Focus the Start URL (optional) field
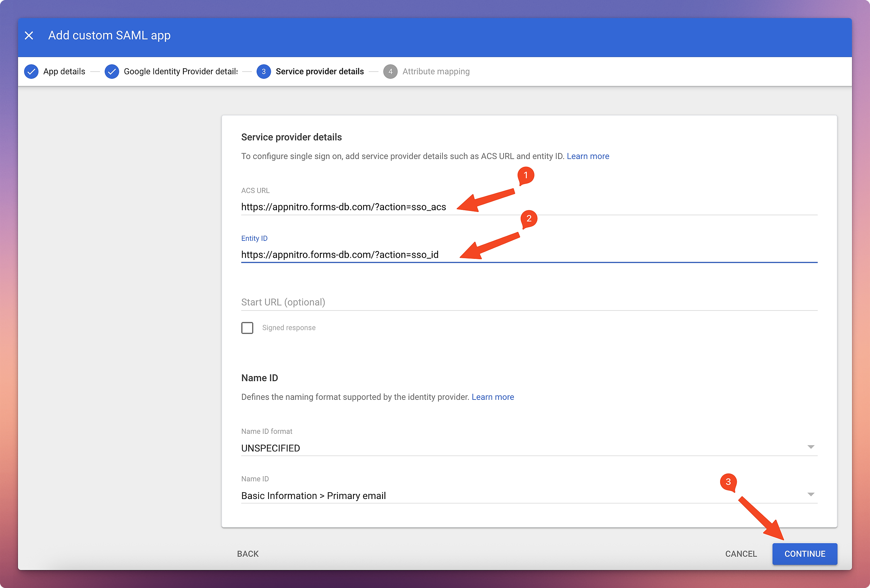 (x=524, y=302)
